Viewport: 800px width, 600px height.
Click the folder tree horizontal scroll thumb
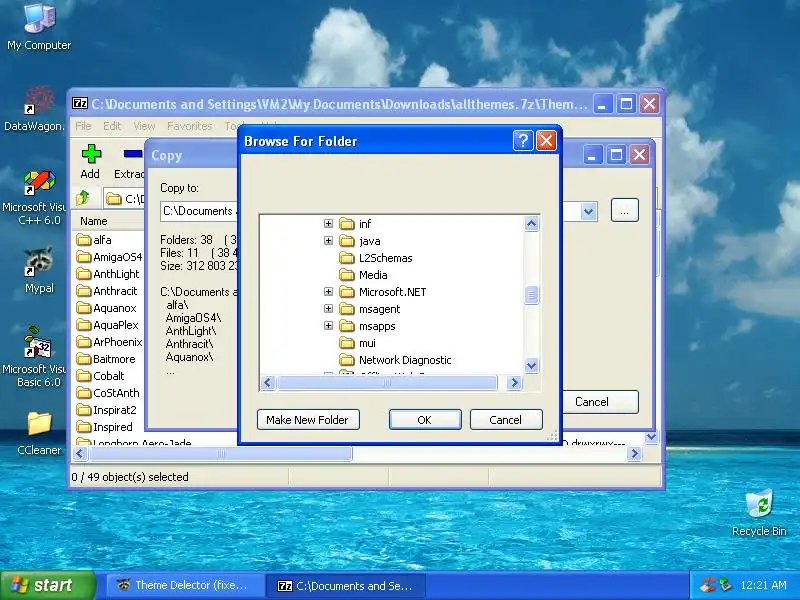click(387, 383)
